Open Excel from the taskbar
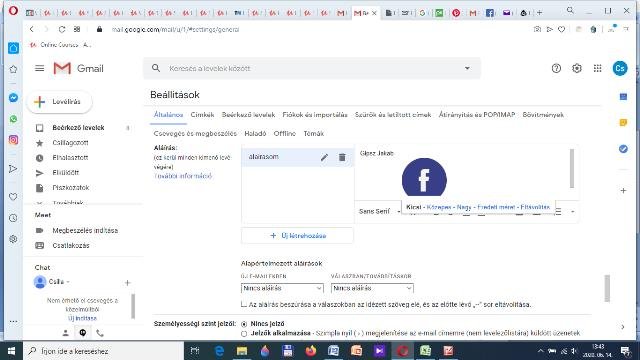This screenshot has width=640, height=360. [425, 351]
